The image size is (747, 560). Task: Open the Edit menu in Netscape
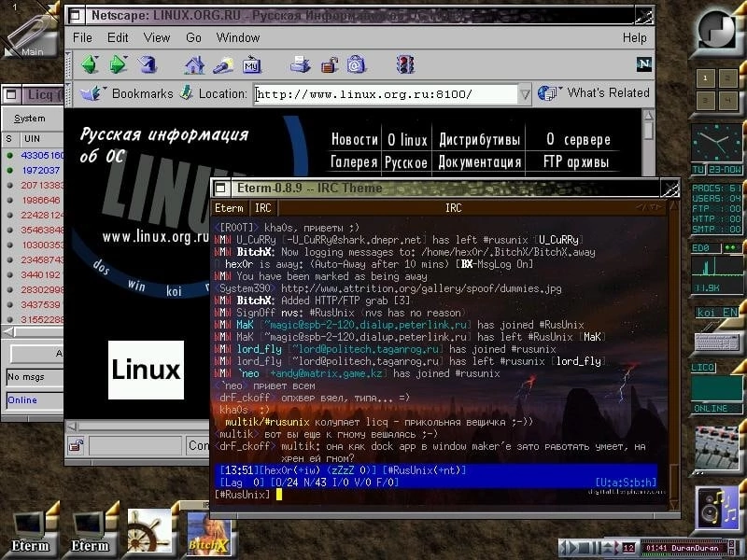[x=118, y=37]
